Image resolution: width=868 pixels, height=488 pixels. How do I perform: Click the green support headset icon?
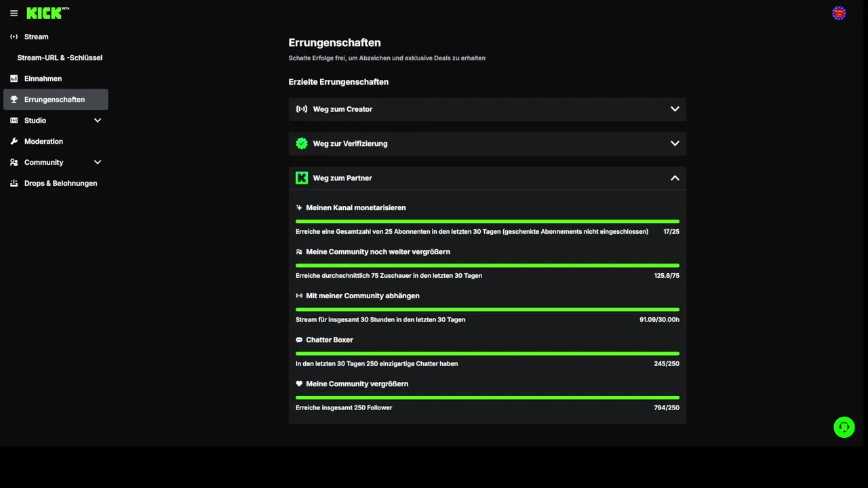844,427
